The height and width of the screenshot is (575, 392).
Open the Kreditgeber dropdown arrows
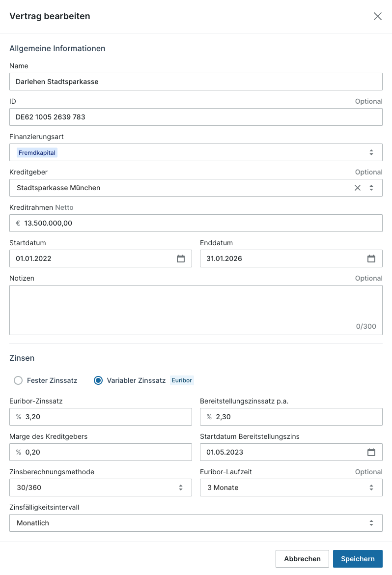pyautogui.click(x=371, y=188)
